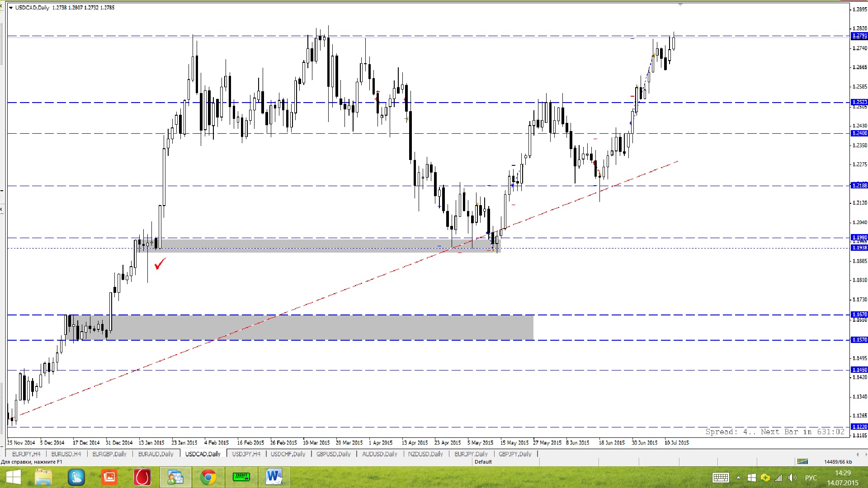Launch the blue touch-hand app in taskbar
This screenshot has height=488, width=868.
pos(76,477)
